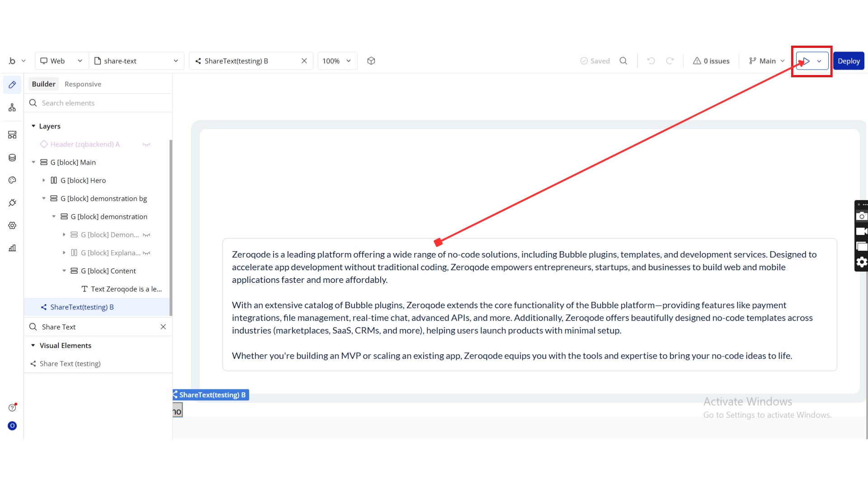Open the 100% zoom dropdown
This screenshot has width=868, height=488.
coord(337,61)
